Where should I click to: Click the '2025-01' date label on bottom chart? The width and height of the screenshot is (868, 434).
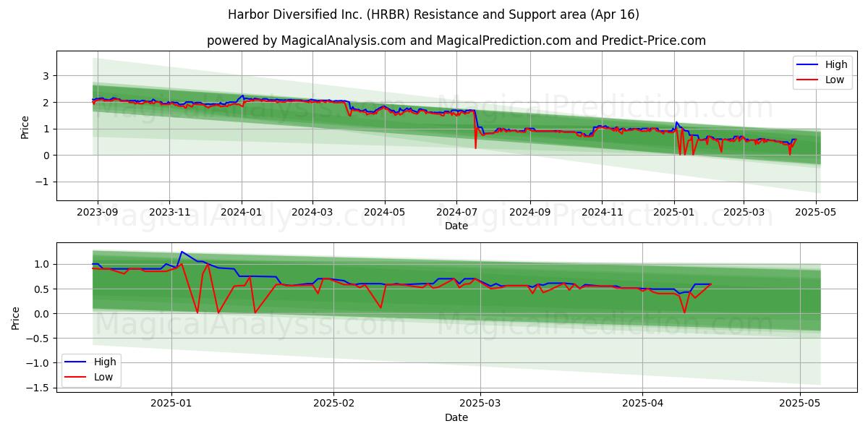click(x=171, y=404)
